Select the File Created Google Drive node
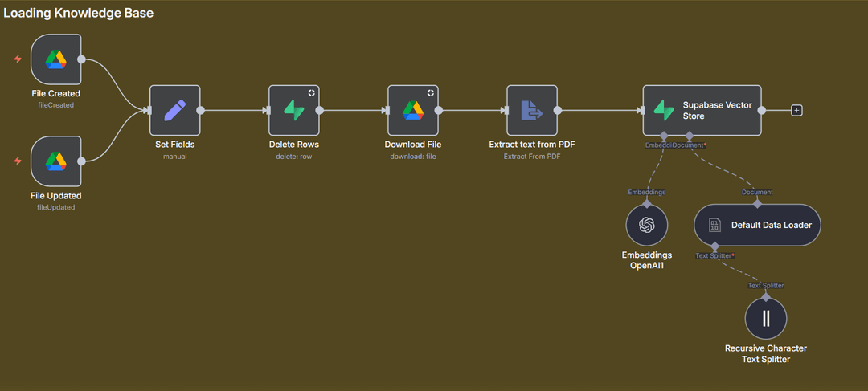The image size is (868, 391). point(55,59)
